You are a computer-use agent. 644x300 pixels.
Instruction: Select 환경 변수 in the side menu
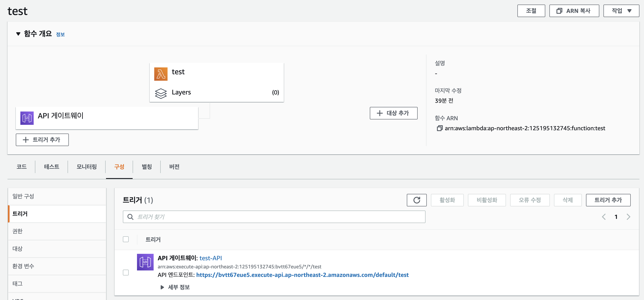point(23,266)
